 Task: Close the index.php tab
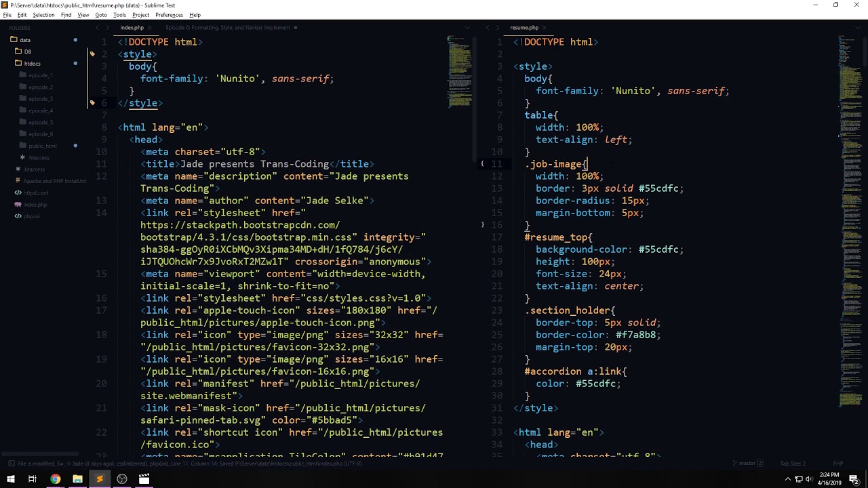click(149, 28)
